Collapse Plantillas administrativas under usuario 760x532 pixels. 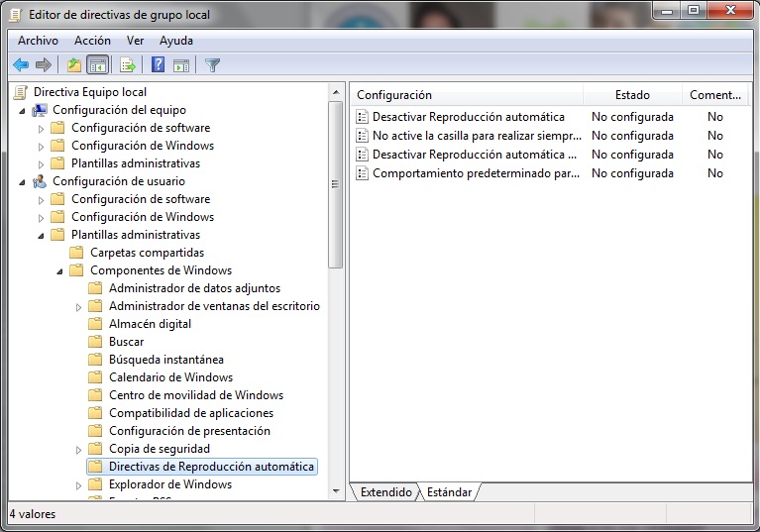(42, 236)
